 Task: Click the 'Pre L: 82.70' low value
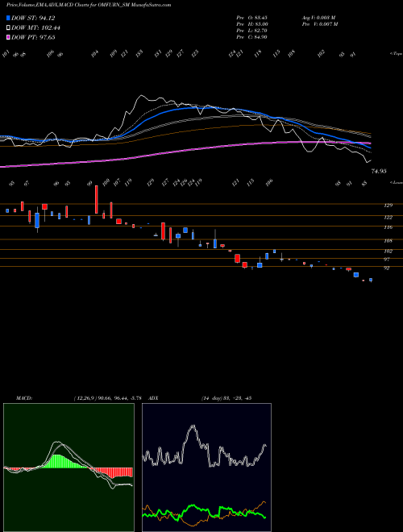tap(252, 31)
